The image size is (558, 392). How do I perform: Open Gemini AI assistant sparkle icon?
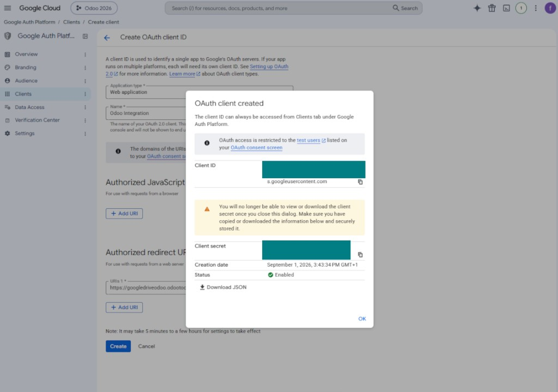click(477, 8)
